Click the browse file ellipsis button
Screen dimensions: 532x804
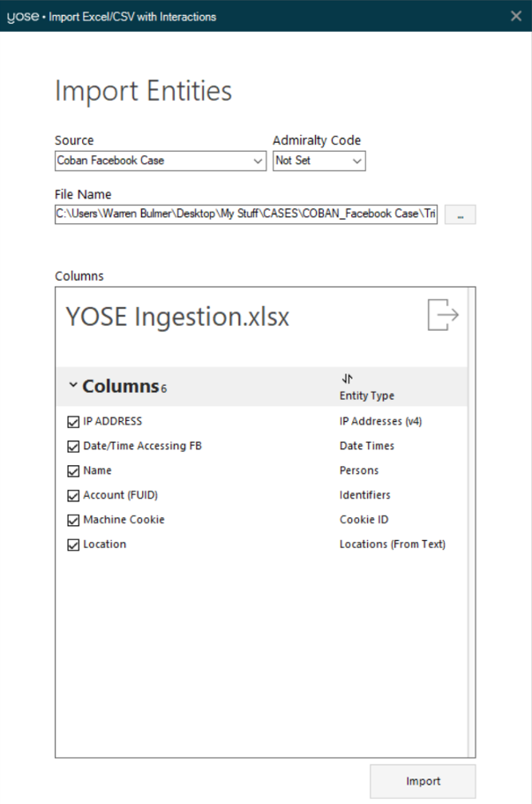(460, 214)
